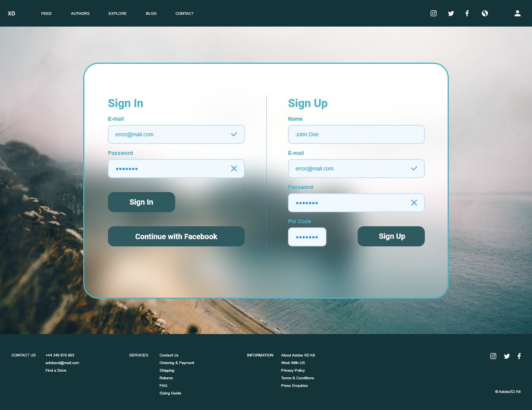Open the Instagram icon in the header
Screen dimensions: 532x410
[434, 13]
